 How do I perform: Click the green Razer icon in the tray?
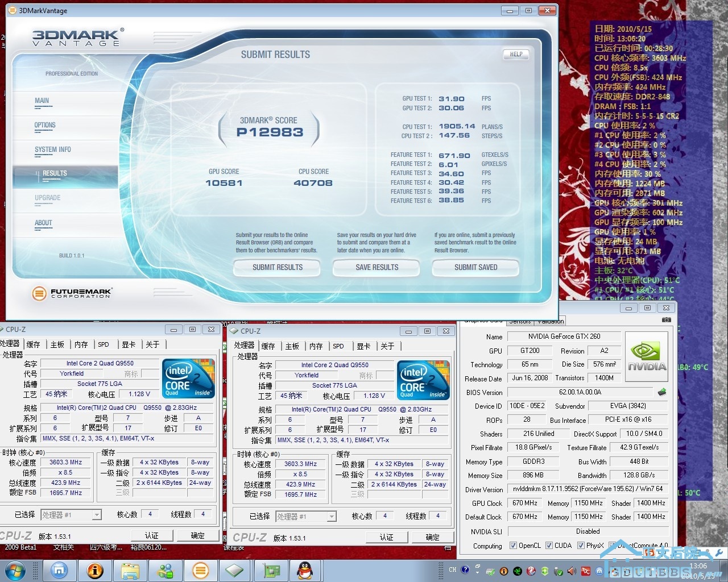tap(518, 571)
